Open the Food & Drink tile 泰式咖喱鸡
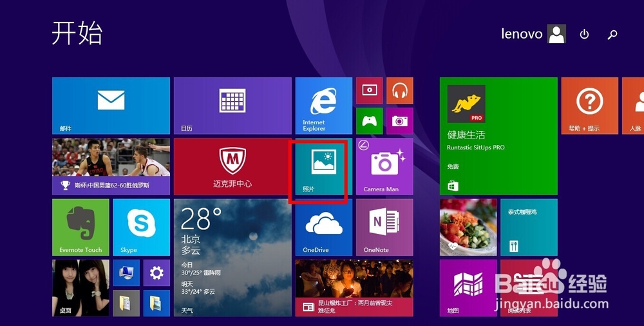 [x=529, y=227]
